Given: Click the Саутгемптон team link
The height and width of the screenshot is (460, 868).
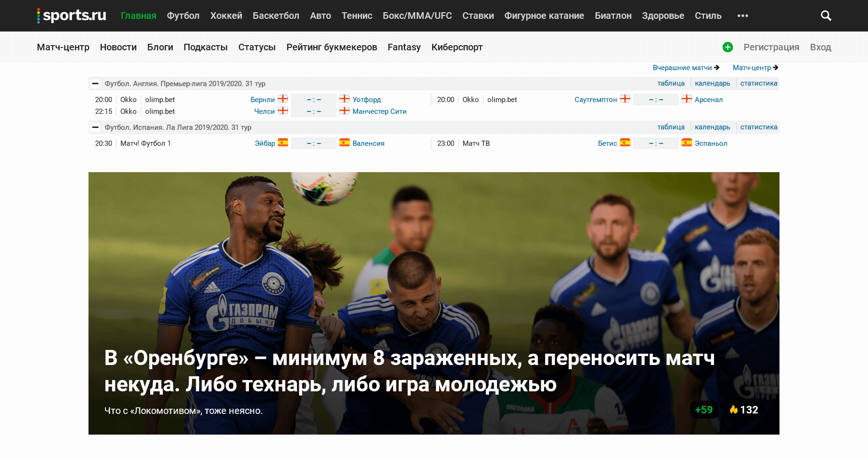Looking at the screenshot, I should [x=595, y=100].
